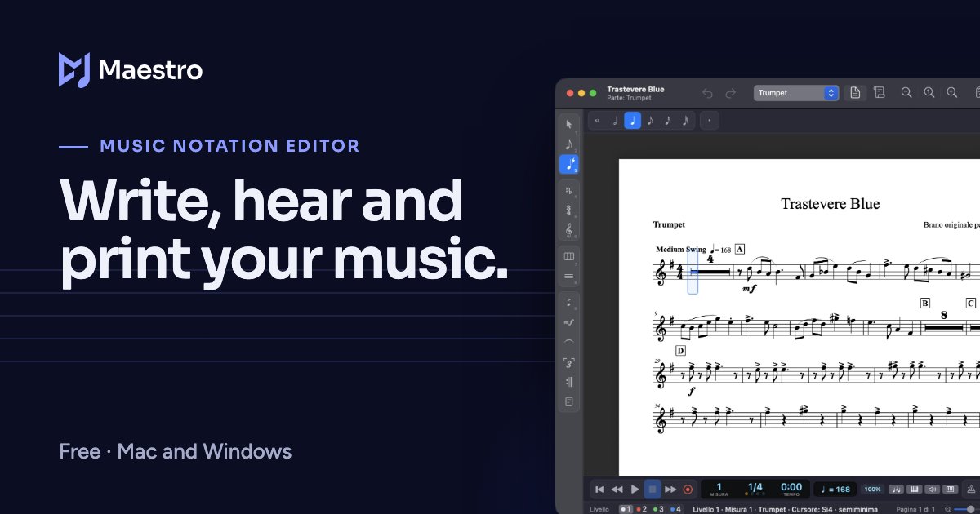Click status bar zoom-out magnifier
The height and width of the screenshot is (514, 980).
click(x=947, y=509)
